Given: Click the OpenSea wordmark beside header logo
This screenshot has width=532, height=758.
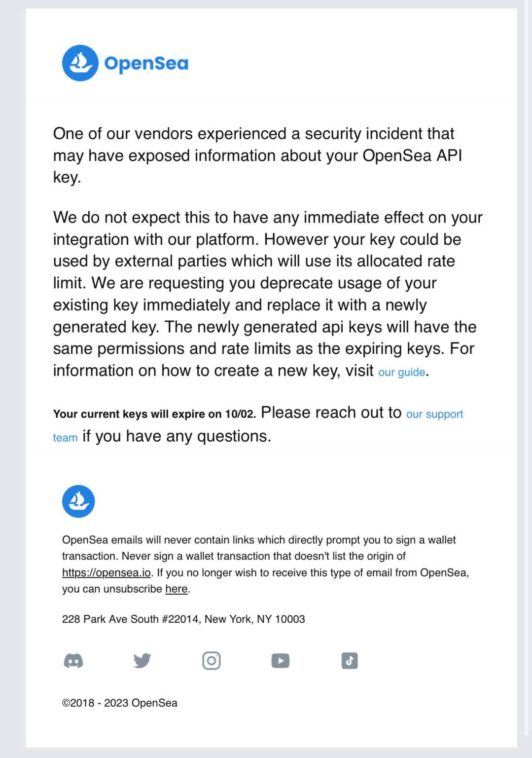Looking at the screenshot, I should coord(146,64).
